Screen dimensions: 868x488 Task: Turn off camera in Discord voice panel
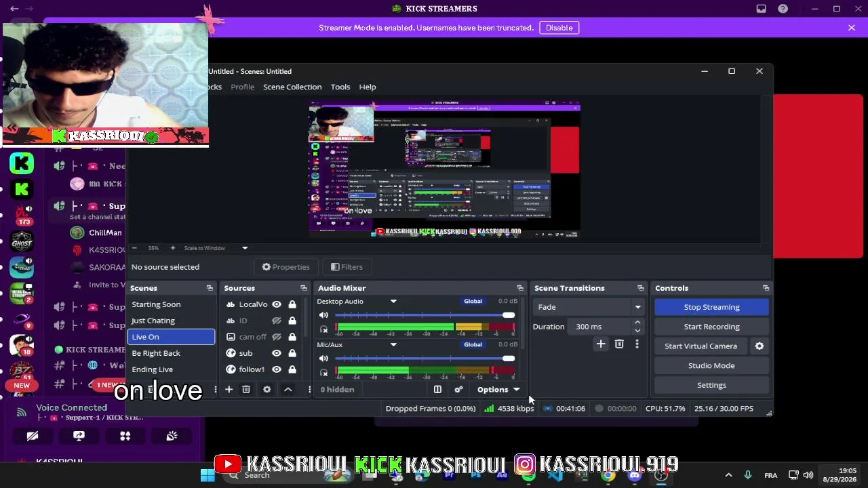click(x=33, y=436)
